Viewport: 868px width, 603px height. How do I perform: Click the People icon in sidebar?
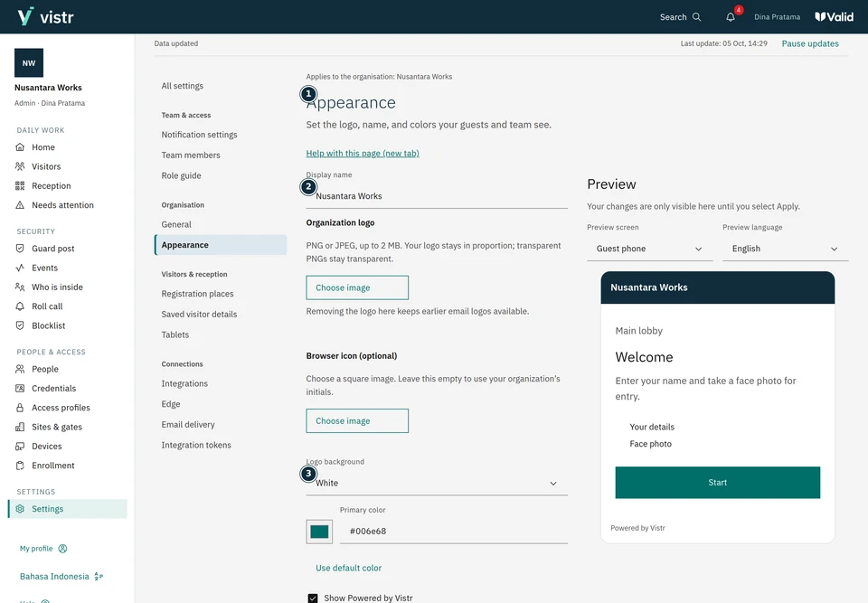(20, 369)
